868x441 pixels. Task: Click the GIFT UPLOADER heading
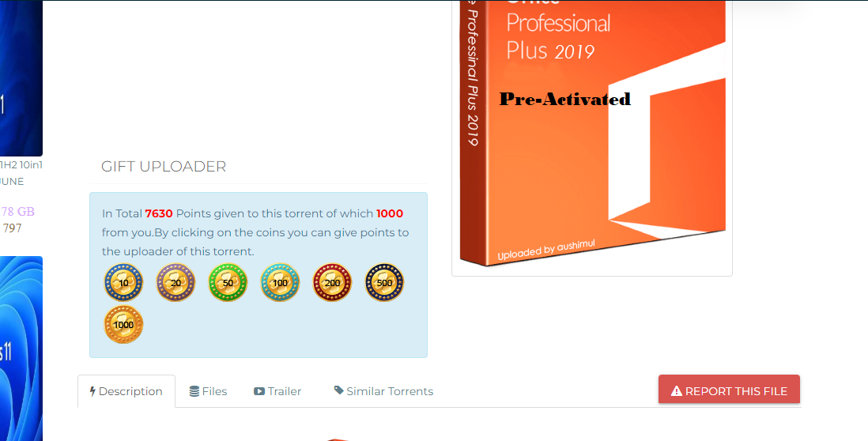164,167
